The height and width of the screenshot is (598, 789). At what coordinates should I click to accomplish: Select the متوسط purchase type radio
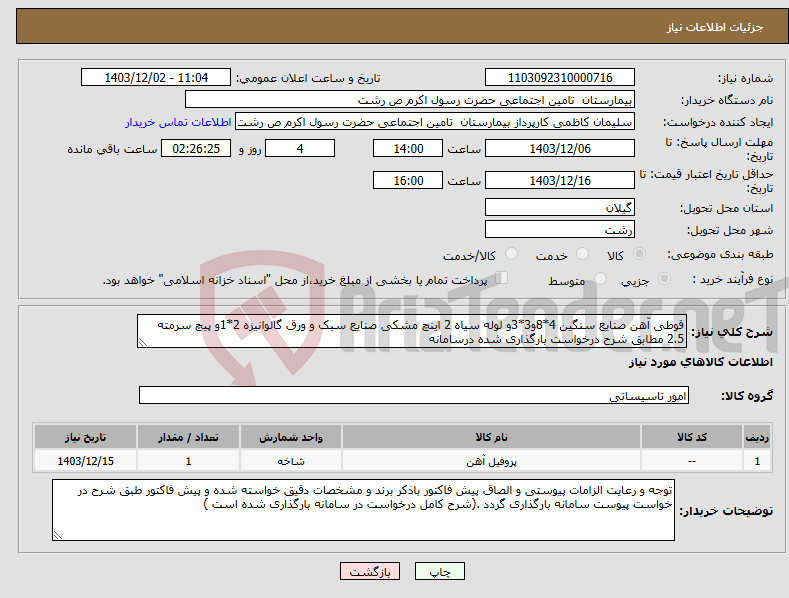[600, 278]
